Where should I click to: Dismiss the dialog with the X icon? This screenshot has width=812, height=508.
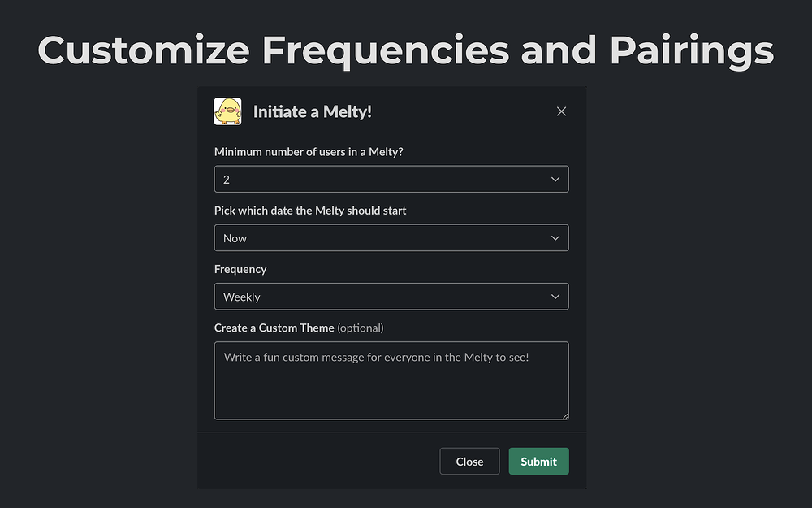point(561,111)
